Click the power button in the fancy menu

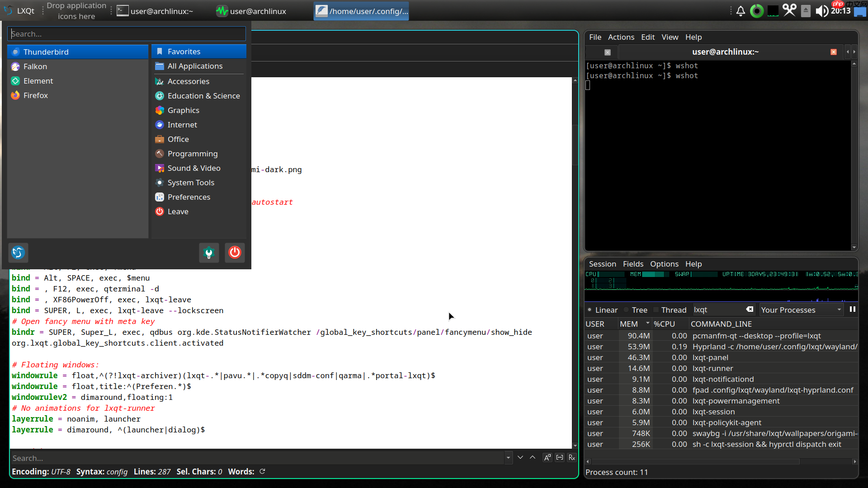pos(235,253)
